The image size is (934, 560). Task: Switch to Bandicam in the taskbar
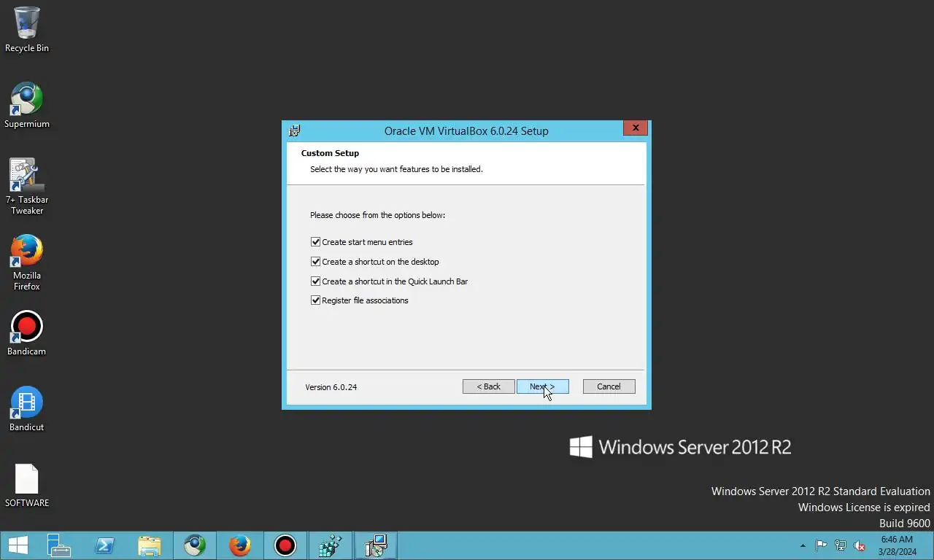pyautogui.click(x=285, y=545)
